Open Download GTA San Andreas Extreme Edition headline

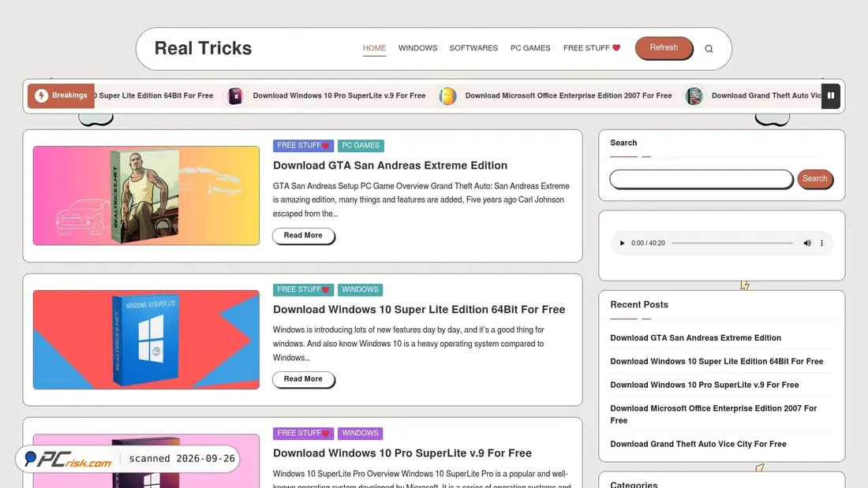[390, 166]
